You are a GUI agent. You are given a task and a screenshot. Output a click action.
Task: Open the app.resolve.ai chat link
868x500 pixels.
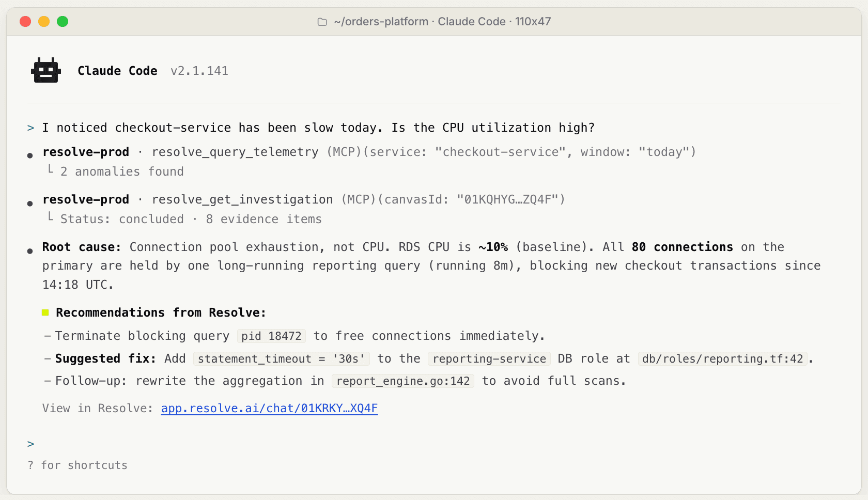[x=269, y=408]
